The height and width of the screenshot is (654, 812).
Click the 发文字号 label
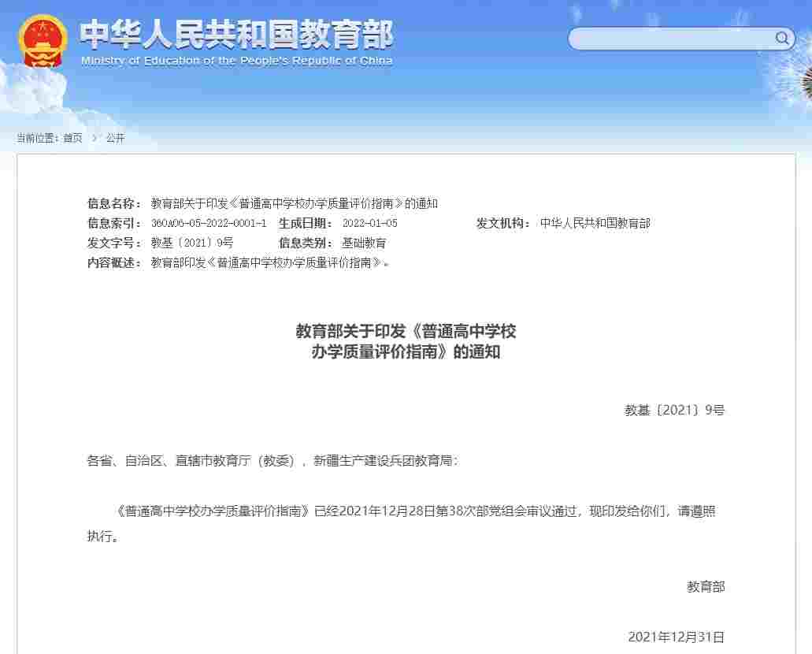tap(114, 243)
